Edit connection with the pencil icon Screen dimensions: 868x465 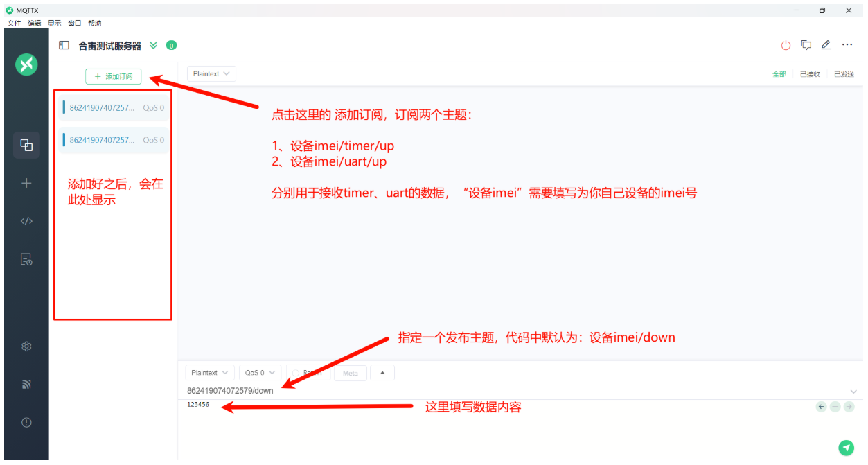[826, 45]
